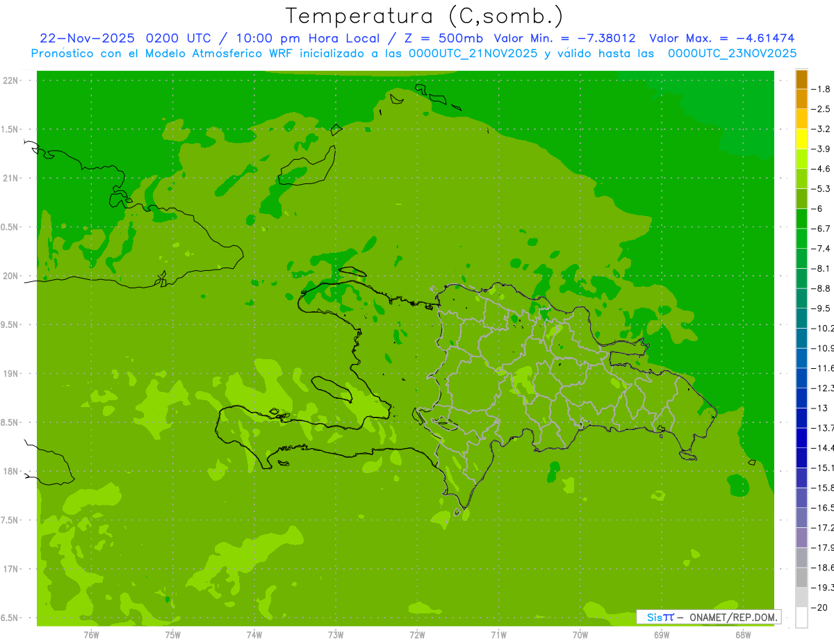
Task: Click the '74W' longitude label
Action: [x=254, y=634]
